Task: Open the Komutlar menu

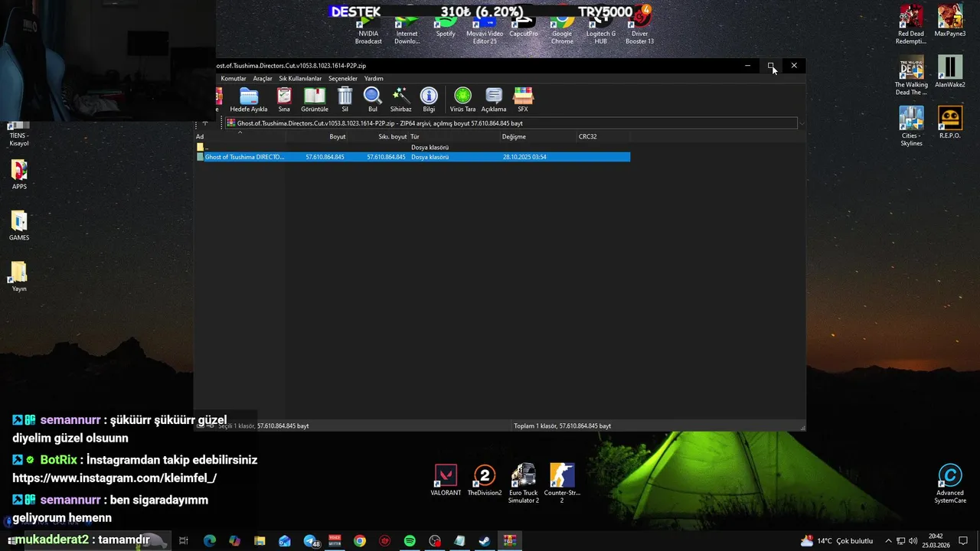Action: (x=234, y=78)
